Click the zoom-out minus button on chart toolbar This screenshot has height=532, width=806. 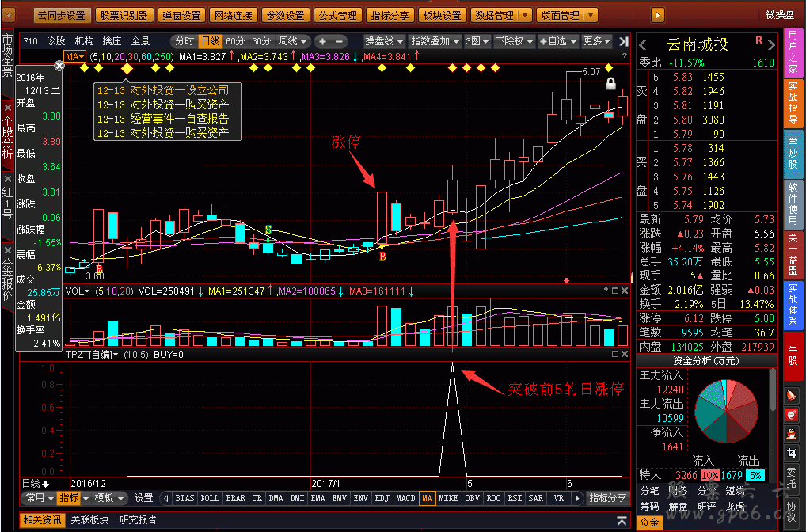click(x=339, y=41)
